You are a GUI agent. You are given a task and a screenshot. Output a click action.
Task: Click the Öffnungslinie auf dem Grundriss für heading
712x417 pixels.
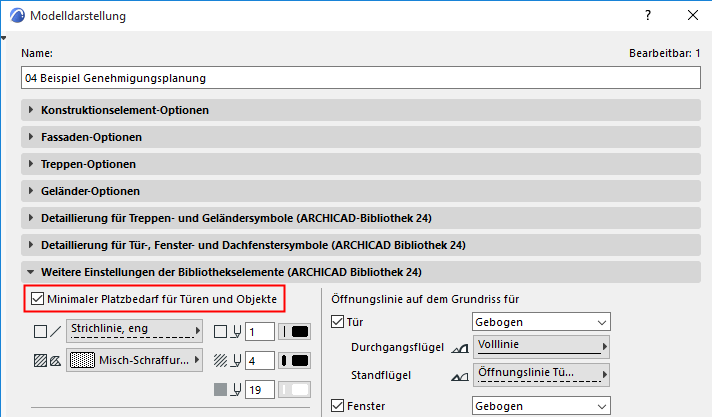click(425, 299)
